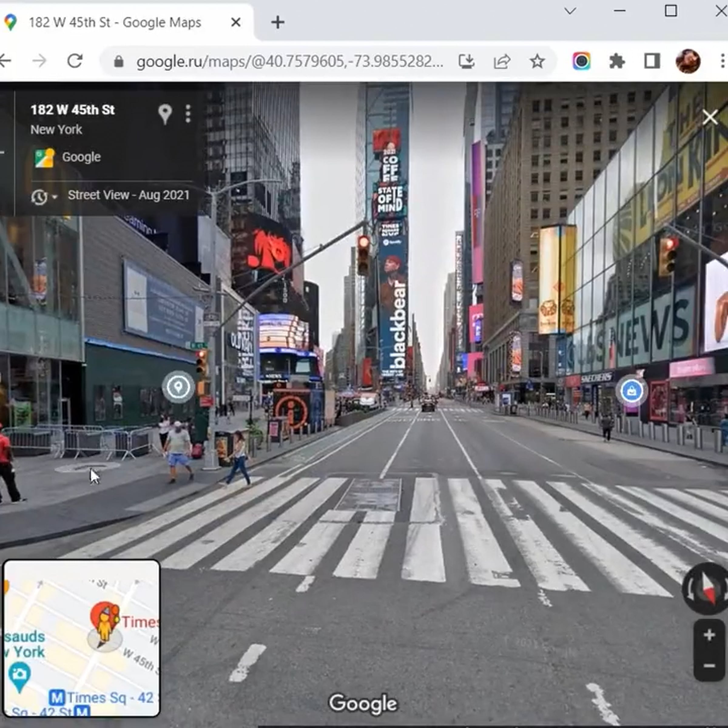Click the Street View - Aug 2021 label

click(129, 195)
